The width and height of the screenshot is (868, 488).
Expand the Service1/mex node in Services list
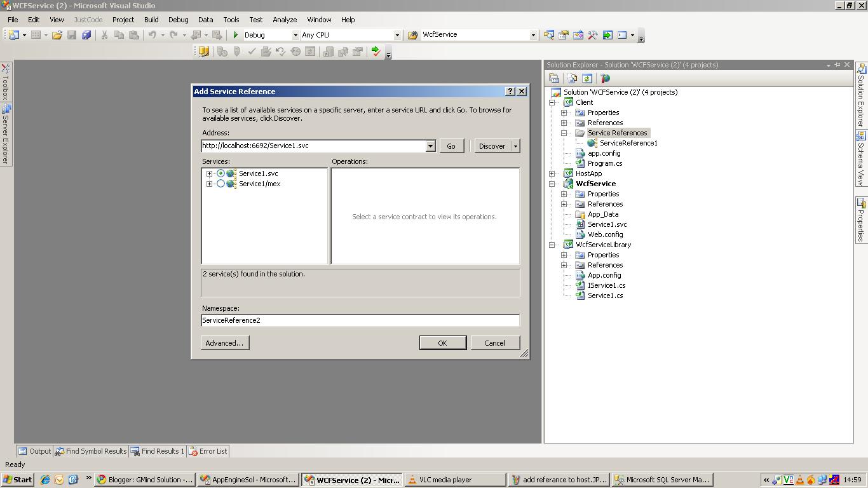[209, 184]
